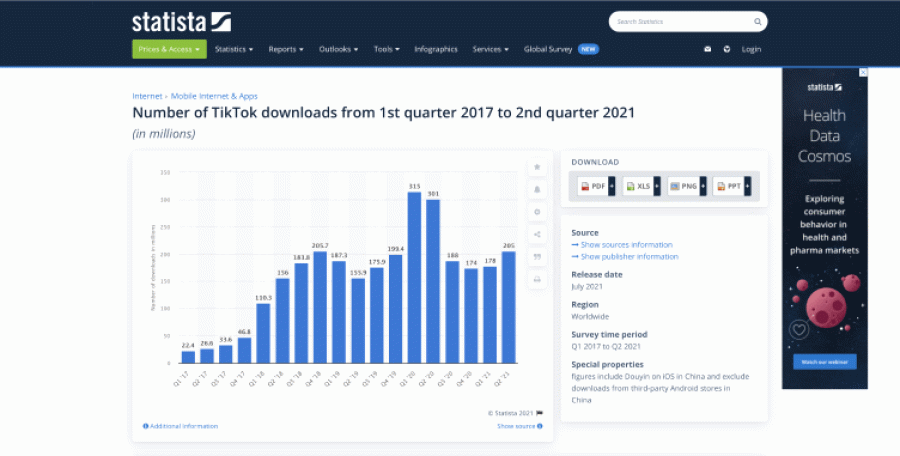Click the Release date value July 2021

tap(587, 287)
